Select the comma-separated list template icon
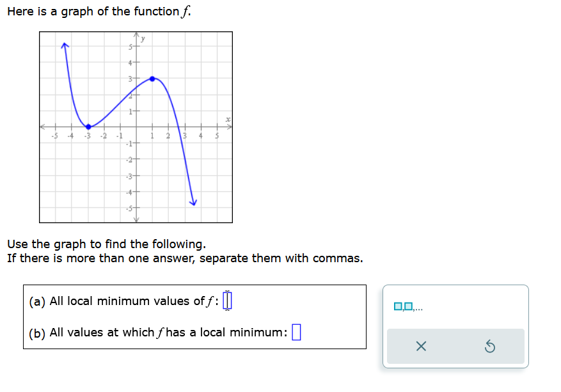The width and height of the screenshot is (561, 392). click(406, 306)
